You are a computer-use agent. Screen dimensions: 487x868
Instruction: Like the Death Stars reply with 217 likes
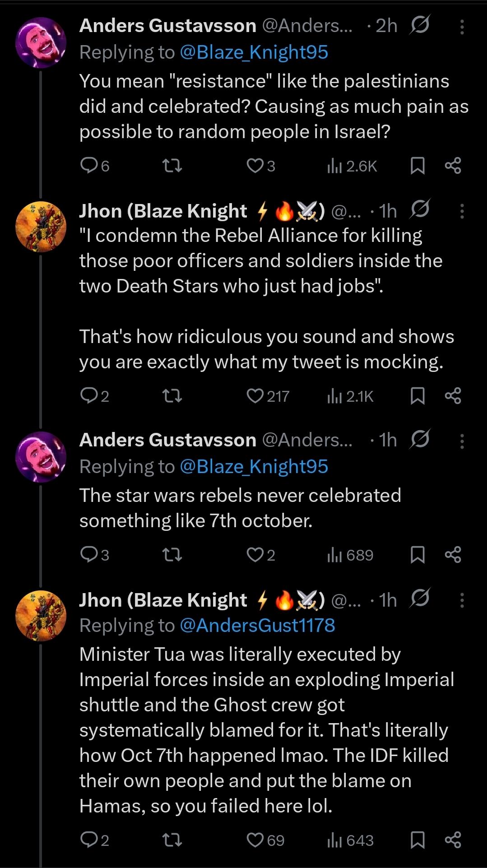click(255, 396)
